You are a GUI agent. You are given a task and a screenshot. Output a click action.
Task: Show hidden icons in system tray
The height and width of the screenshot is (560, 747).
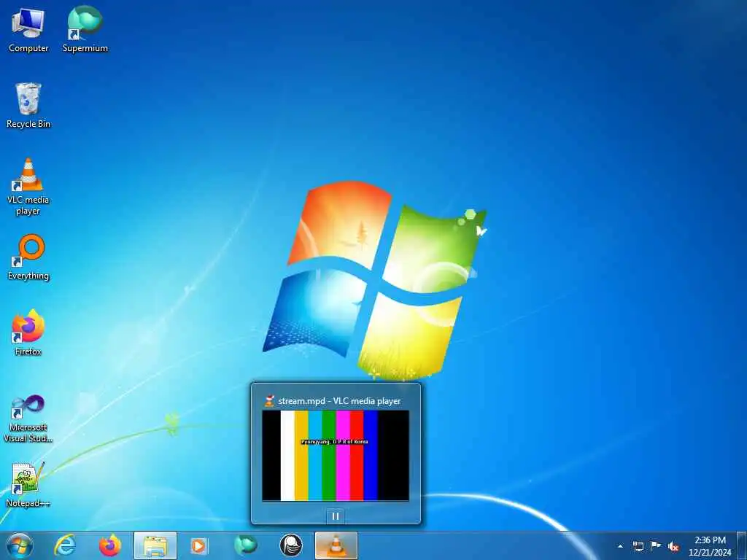pos(620,546)
